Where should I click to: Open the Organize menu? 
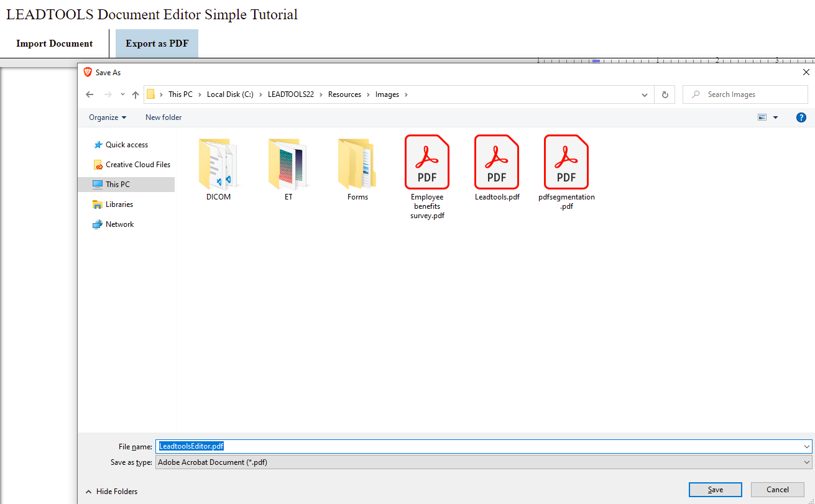pyautogui.click(x=108, y=117)
